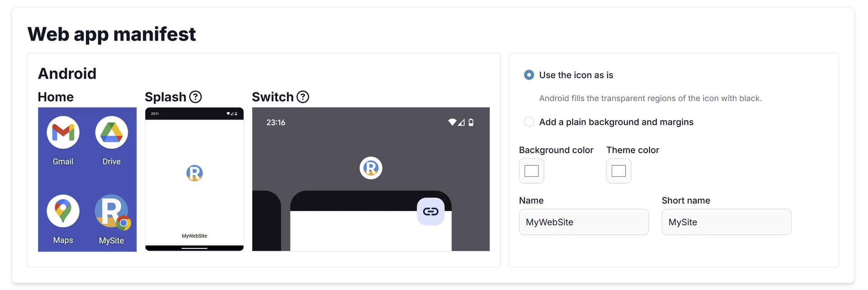The height and width of the screenshot is (290, 868).
Task: Click the R logo in the Splash preview
Action: coord(194,173)
